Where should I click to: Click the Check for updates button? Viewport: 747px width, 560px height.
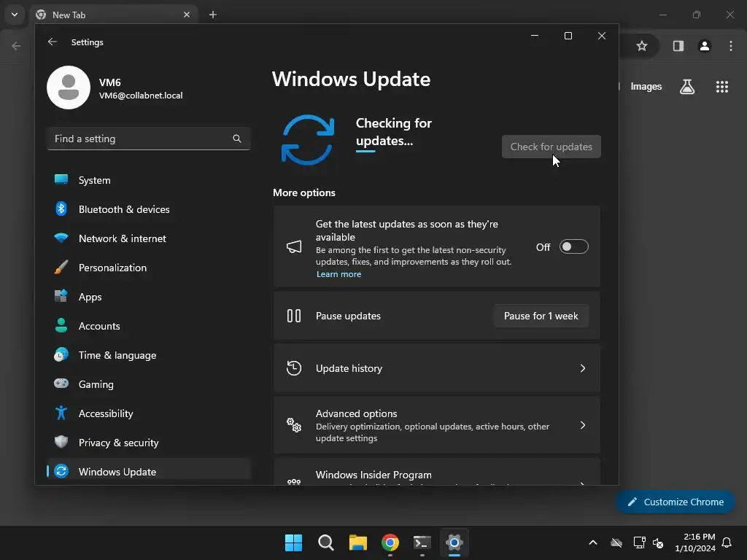click(x=551, y=147)
